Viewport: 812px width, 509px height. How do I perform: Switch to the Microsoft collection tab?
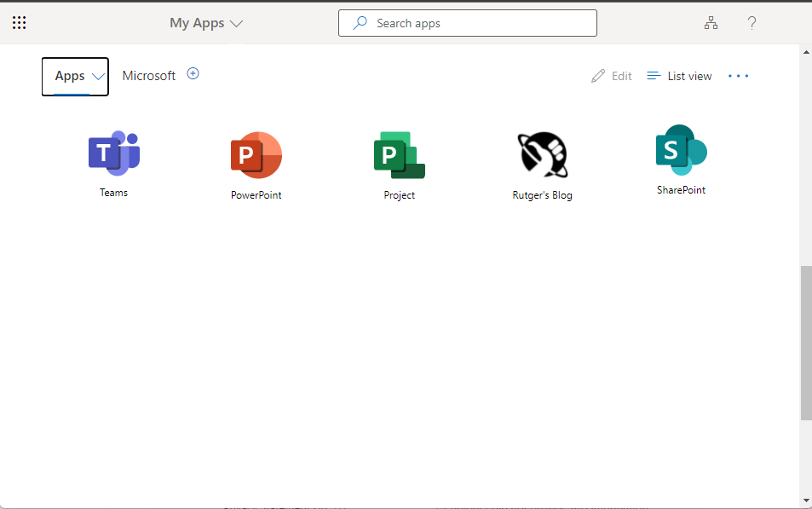click(149, 76)
